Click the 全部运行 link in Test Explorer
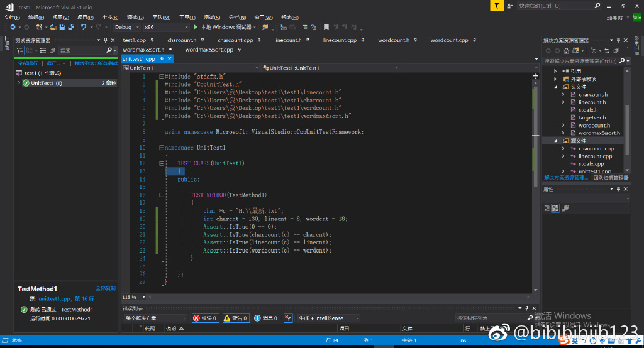644x348 pixels. pos(27,63)
